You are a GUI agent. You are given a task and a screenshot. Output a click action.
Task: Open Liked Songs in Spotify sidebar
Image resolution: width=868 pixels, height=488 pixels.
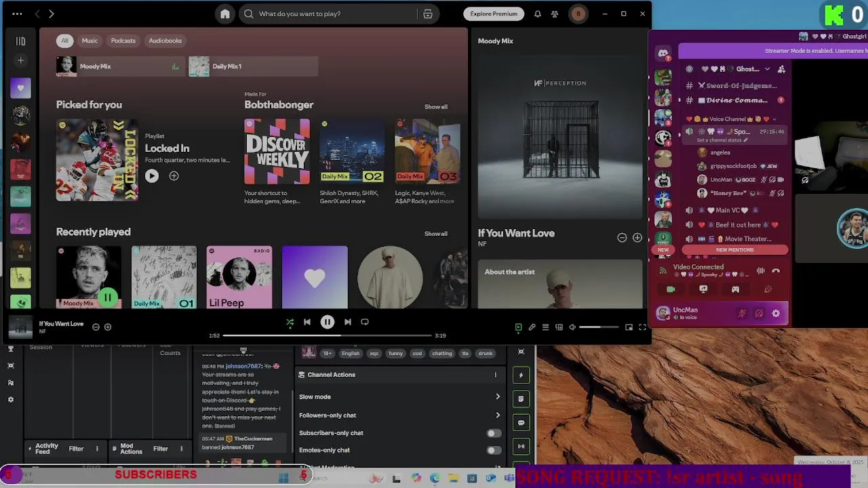(20, 87)
